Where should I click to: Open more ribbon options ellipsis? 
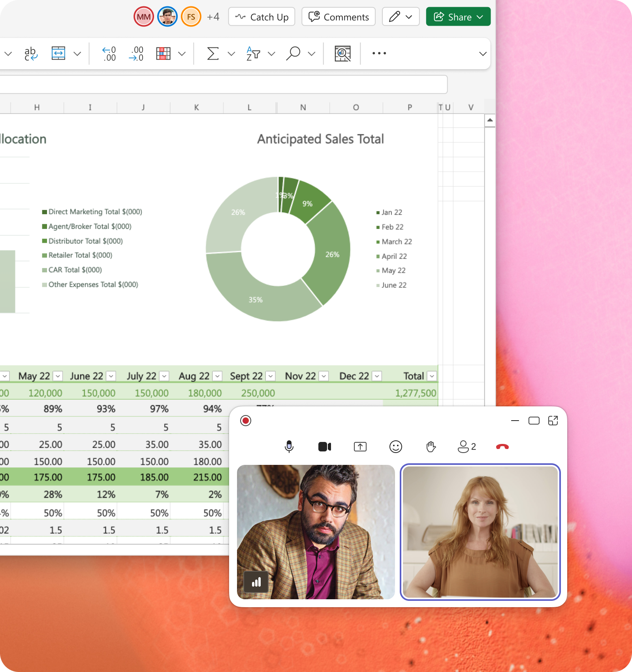[x=379, y=53]
